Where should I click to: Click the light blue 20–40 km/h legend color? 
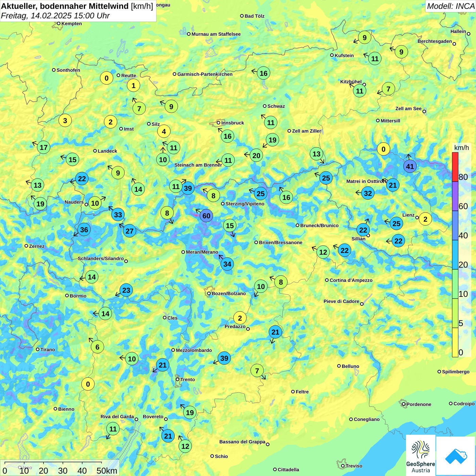(x=455, y=255)
